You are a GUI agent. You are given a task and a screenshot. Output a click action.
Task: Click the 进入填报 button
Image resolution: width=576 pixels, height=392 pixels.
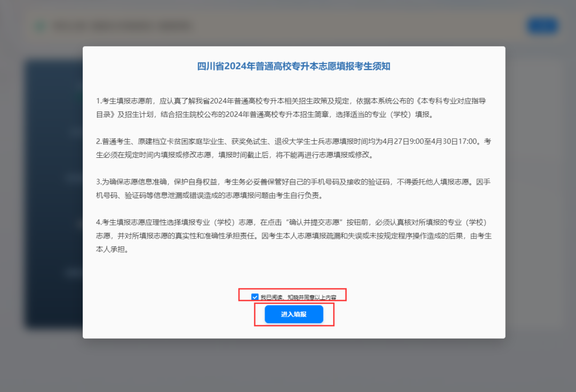(294, 314)
